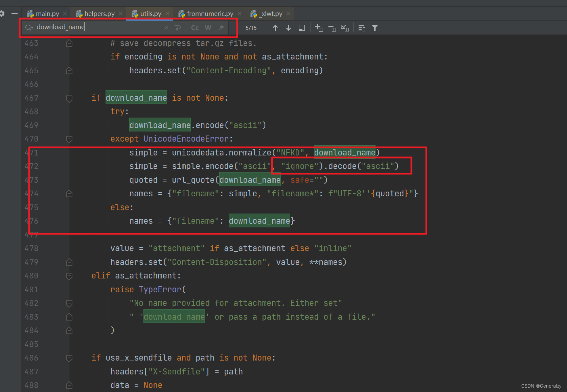The image size is (567, 392).
Task: Open search history dropdown magnifier
Action: click(x=29, y=28)
